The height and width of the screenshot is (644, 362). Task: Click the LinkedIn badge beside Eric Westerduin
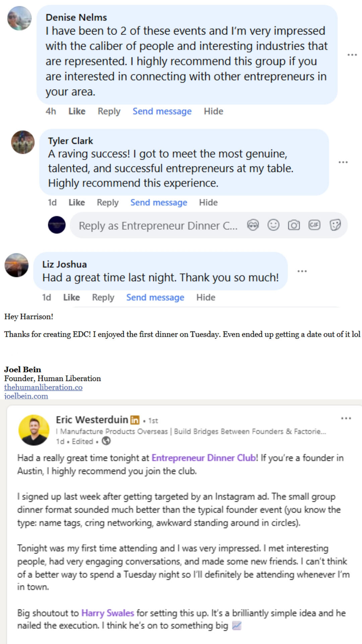pos(135,420)
